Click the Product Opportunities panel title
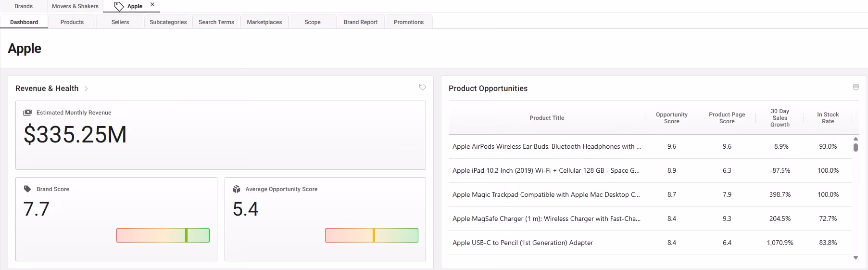The height and width of the screenshot is (270, 868). point(488,89)
